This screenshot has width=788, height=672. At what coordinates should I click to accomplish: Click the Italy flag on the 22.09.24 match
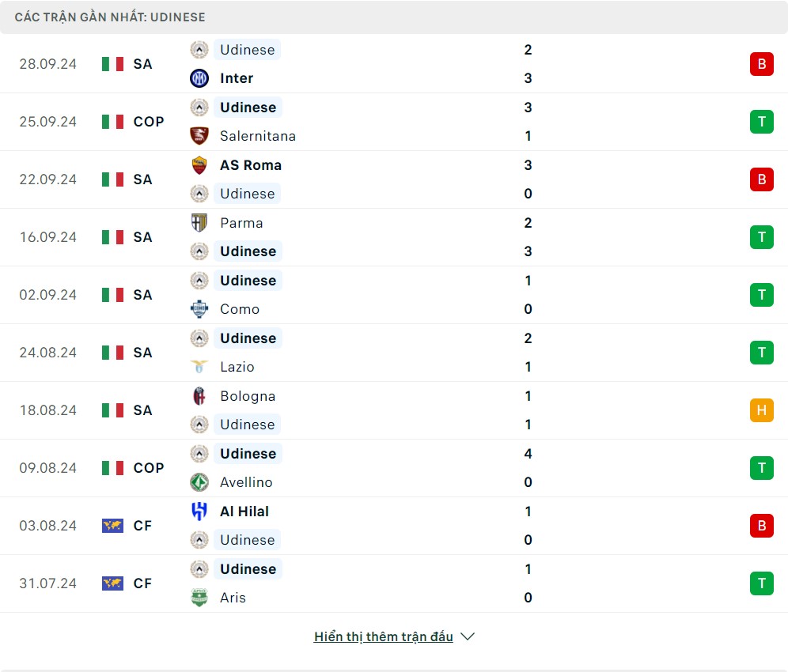click(113, 179)
